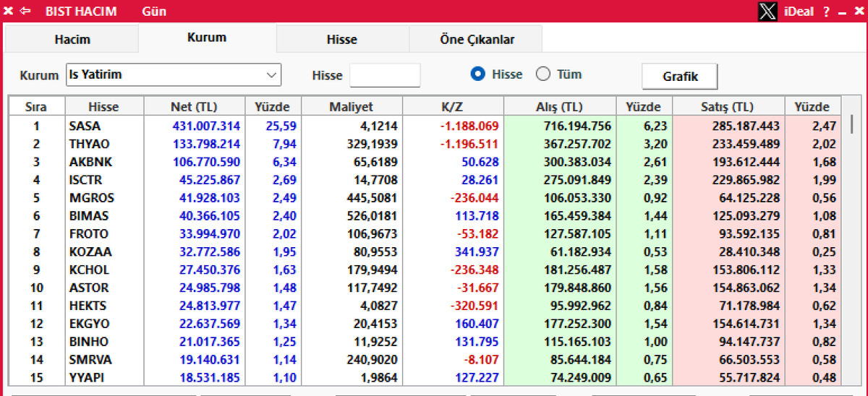The height and width of the screenshot is (396, 868).
Task: Select the FROTO stock name
Action: (x=88, y=233)
